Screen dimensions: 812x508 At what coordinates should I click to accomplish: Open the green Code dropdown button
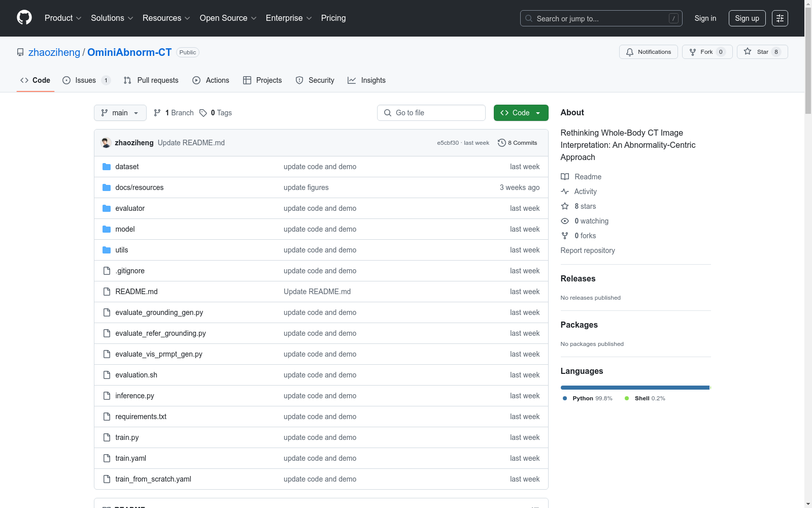(x=521, y=113)
